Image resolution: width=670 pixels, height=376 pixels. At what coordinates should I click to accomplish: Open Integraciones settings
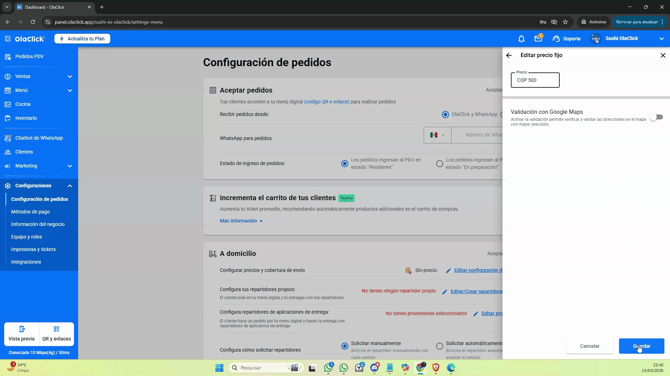tap(26, 262)
